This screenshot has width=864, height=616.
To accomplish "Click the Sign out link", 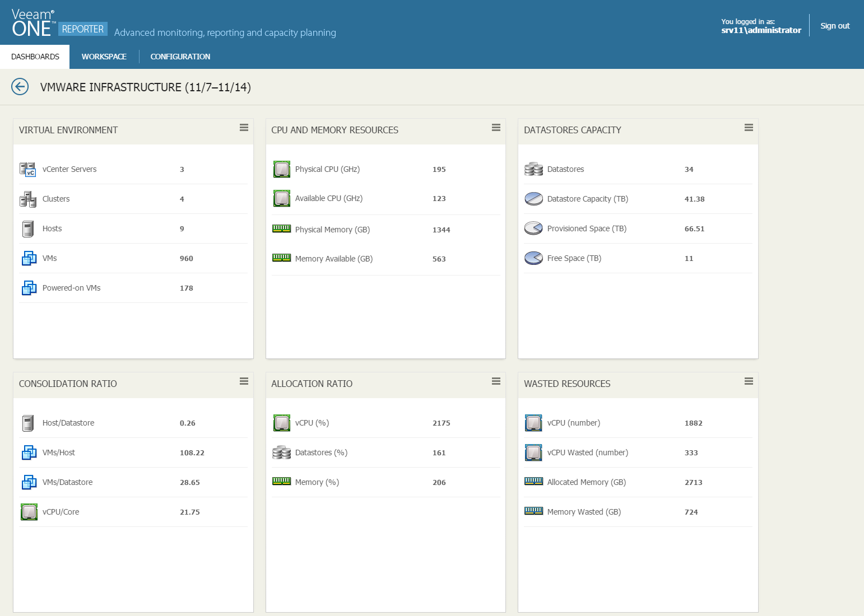I will coord(835,26).
